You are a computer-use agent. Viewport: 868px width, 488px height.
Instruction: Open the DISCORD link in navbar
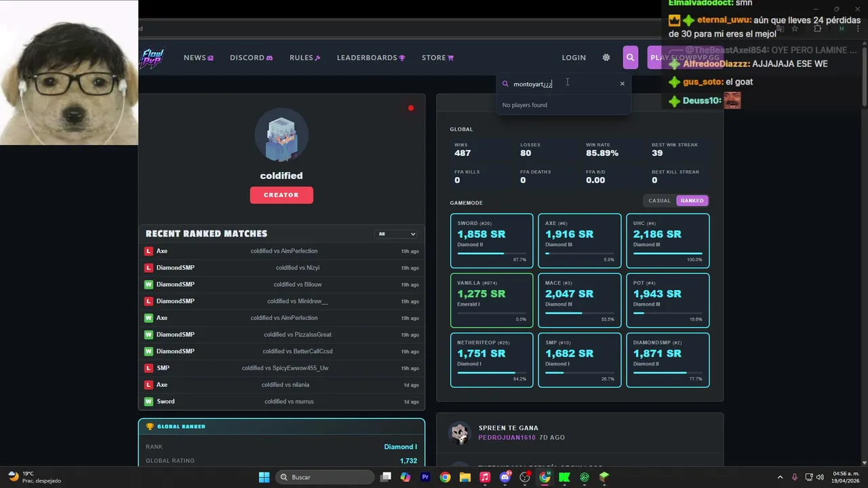(x=251, y=58)
